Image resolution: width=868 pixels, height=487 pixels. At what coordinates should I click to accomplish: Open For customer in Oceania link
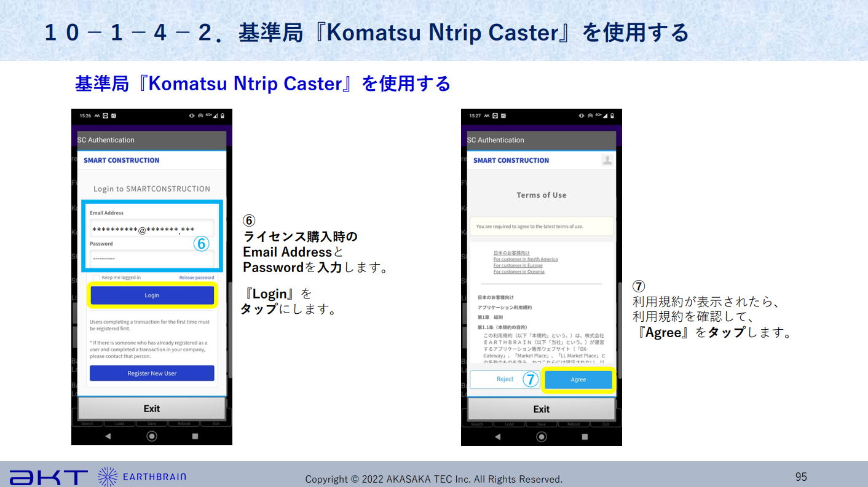pyautogui.click(x=519, y=271)
